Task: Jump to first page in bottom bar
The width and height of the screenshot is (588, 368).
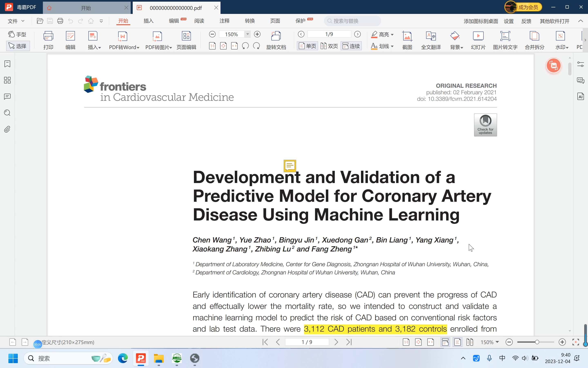Action: (265, 342)
